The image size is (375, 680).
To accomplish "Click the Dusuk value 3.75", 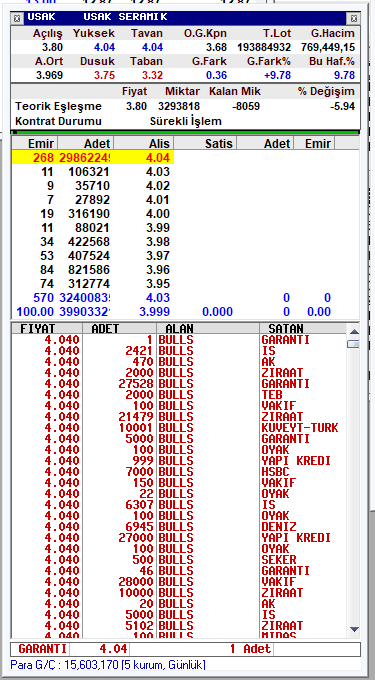I will [x=104, y=75].
